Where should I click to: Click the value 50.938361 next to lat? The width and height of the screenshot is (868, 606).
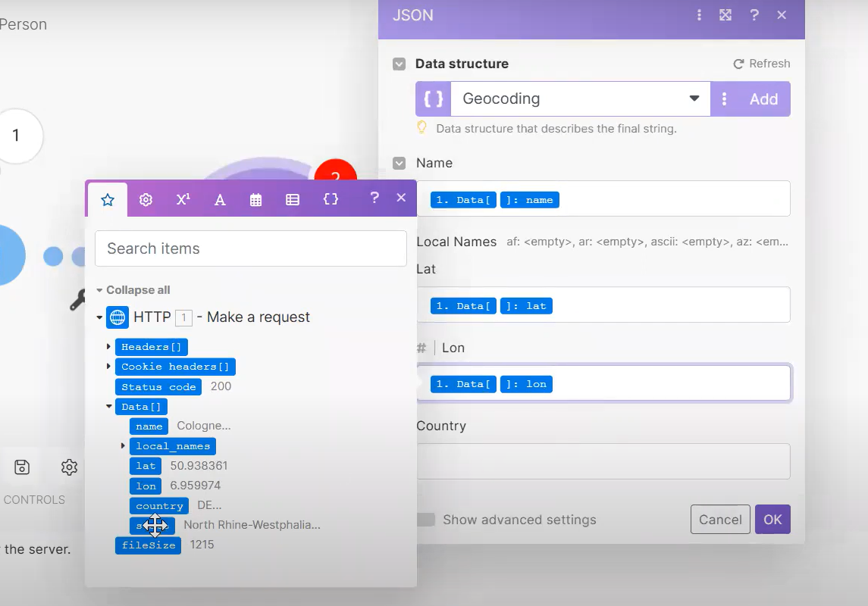click(x=199, y=466)
